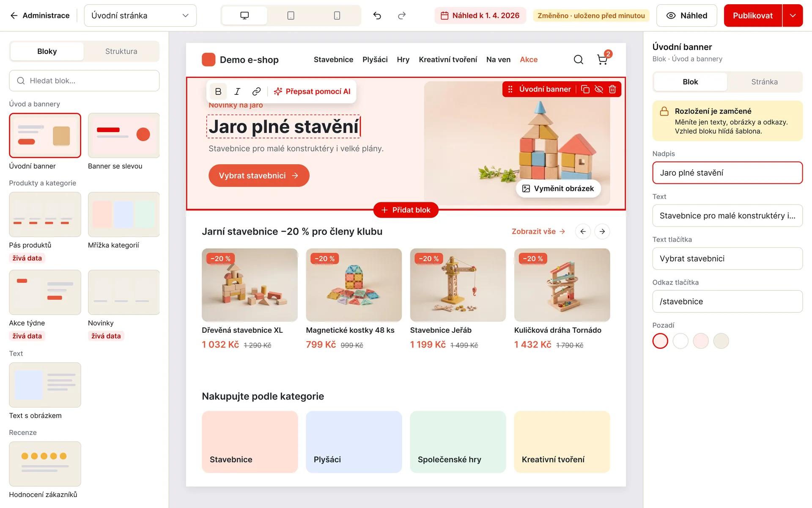Choose the light pink background swatch
Viewport: 812px width, 508px height.
pyautogui.click(x=701, y=341)
